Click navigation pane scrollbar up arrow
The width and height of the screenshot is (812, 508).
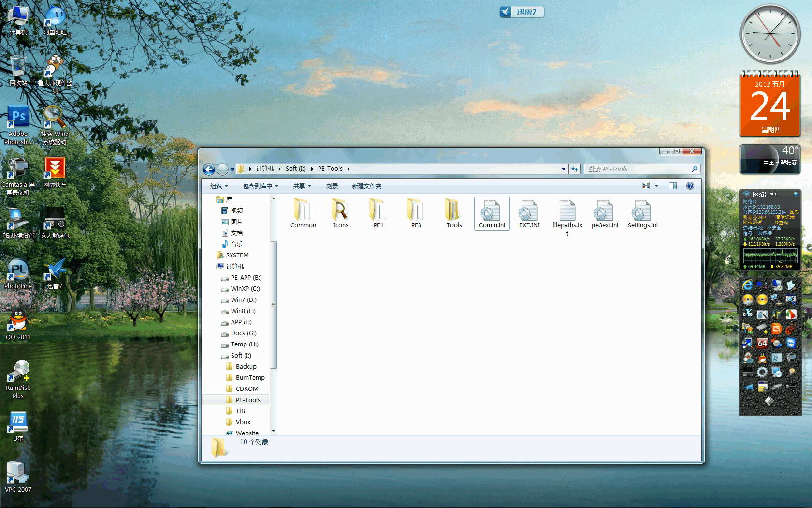pos(274,198)
